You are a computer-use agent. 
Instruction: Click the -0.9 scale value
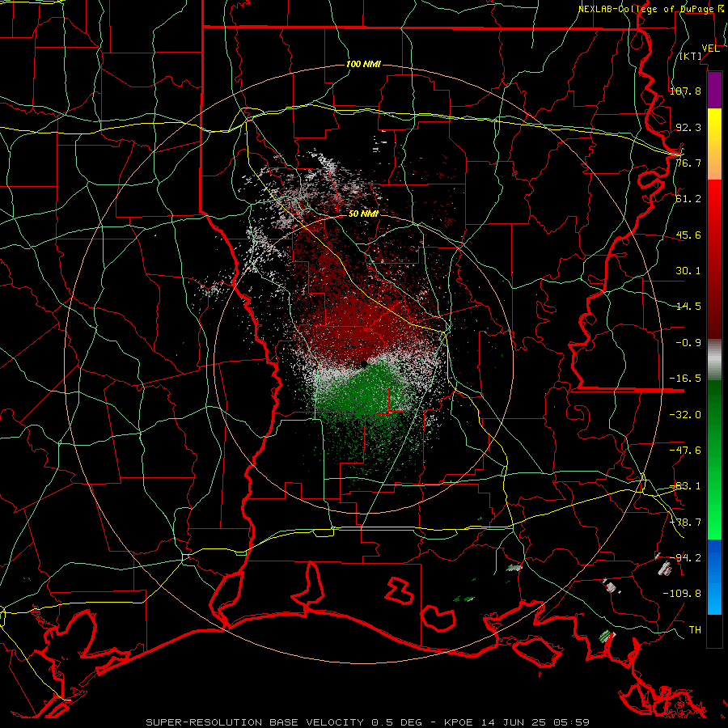(x=688, y=343)
